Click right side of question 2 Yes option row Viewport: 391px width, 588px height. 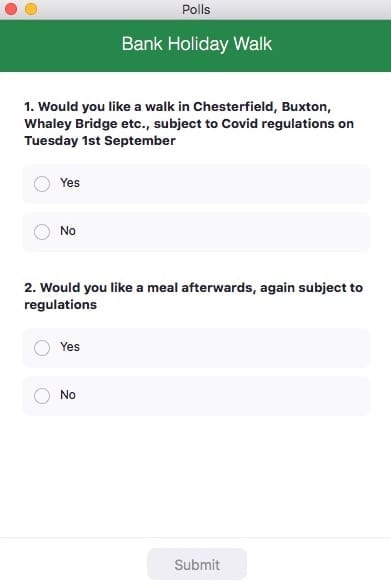tap(319, 348)
